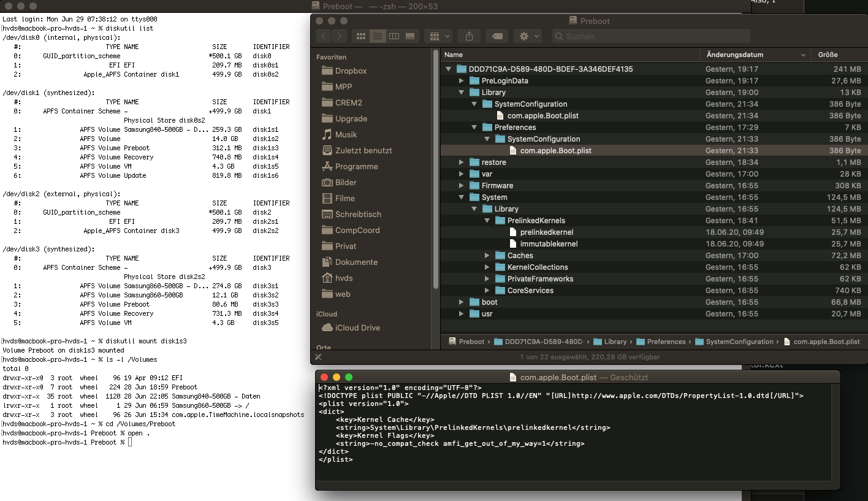Open Schreibtisch in the sidebar
The height and width of the screenshot is (501, 868).
[x=351, y=214]
